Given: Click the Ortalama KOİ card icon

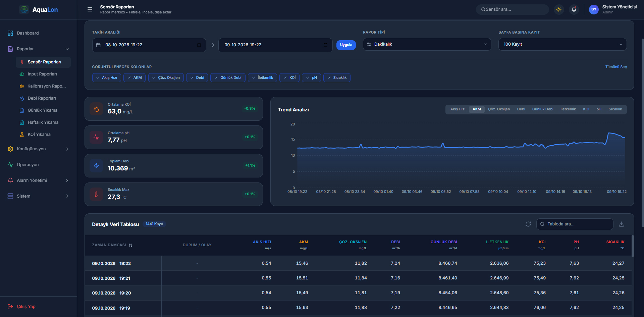Looking at the screenshot, I should click(x=96, y=109).
